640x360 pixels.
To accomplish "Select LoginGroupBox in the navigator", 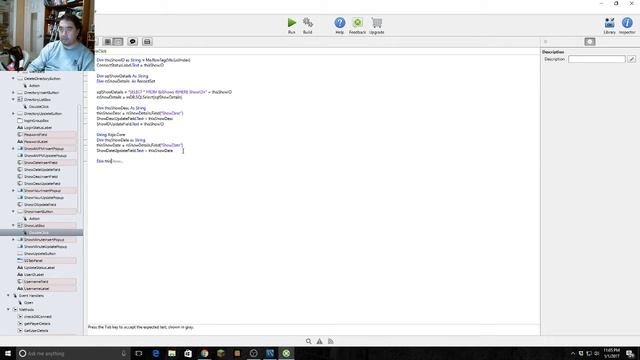I will [36, 121].
